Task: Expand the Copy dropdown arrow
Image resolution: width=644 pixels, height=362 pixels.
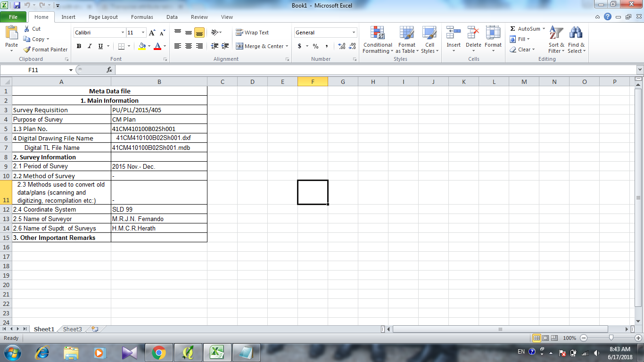Action: (48, 39)
